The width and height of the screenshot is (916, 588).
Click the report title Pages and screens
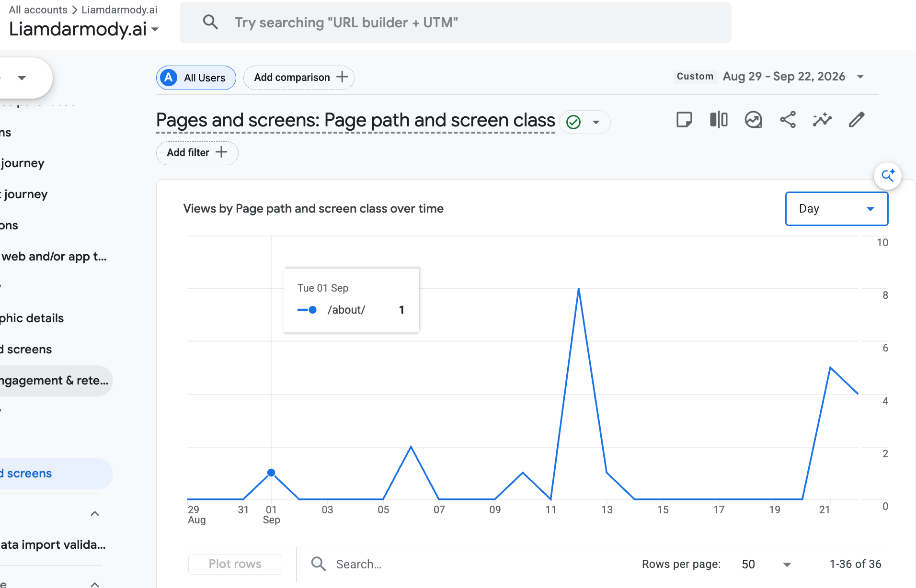355,120
